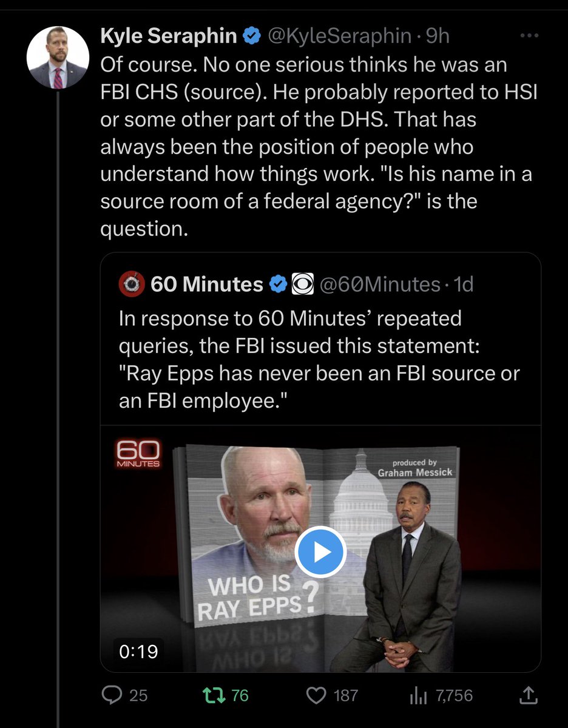This screenshot has height=728, width=568.
Task: Open the @60Minutes handle link
Action: [379, 284]
